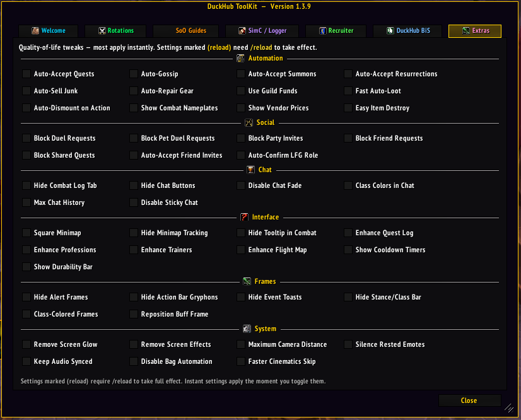This screenshot has height=420, width=521.
Task: Click the Frames section header icon
Action: 247,282
